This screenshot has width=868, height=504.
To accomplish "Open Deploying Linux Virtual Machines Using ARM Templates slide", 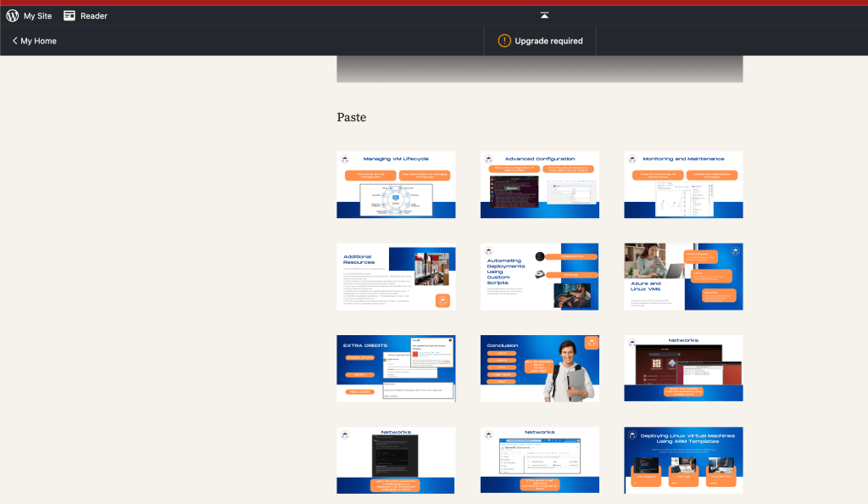I will point(684,460).
